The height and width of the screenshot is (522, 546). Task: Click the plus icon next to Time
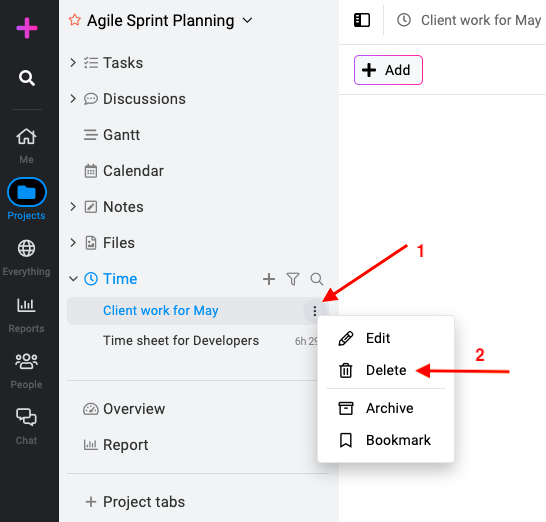point(269,279)
